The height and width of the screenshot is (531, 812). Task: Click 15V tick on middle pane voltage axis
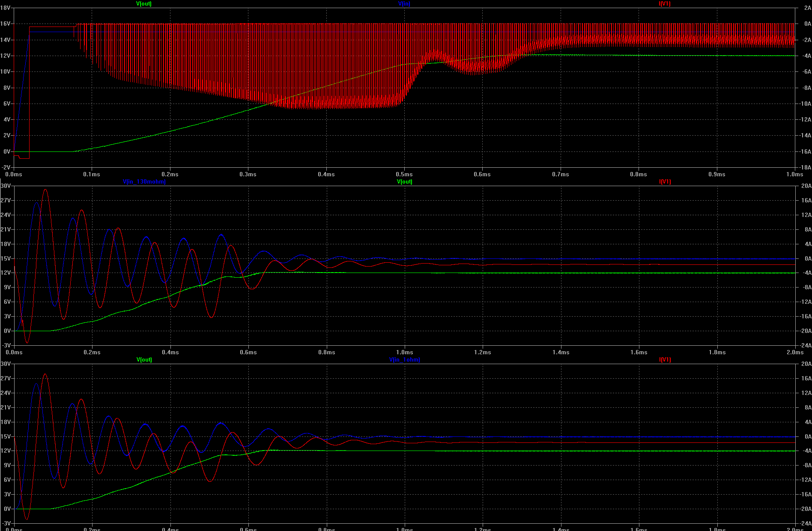pyautogui.click(x=5, y=259)
